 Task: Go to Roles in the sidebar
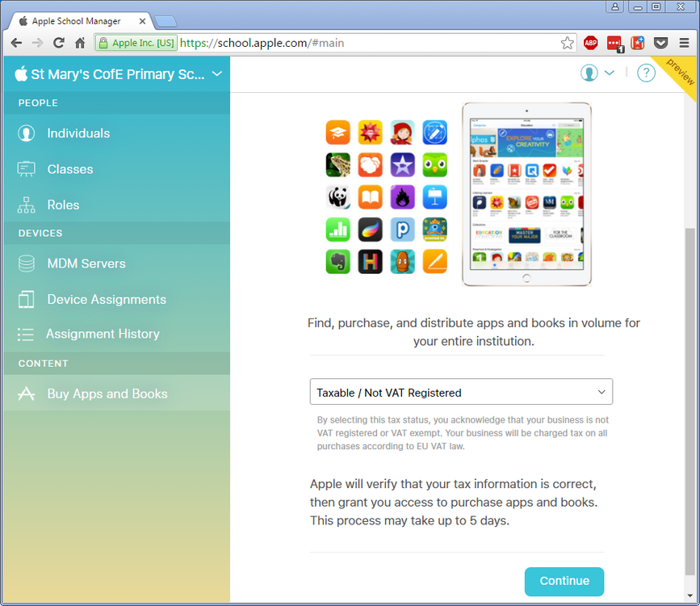[117, 204]
